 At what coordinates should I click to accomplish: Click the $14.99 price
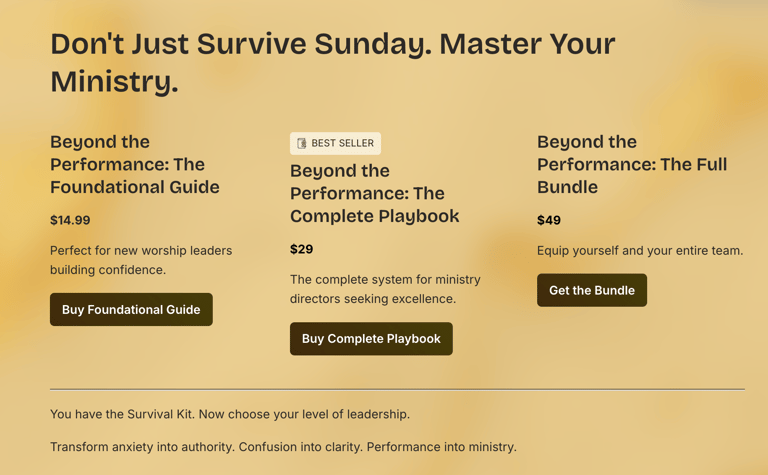pos(70,220)
